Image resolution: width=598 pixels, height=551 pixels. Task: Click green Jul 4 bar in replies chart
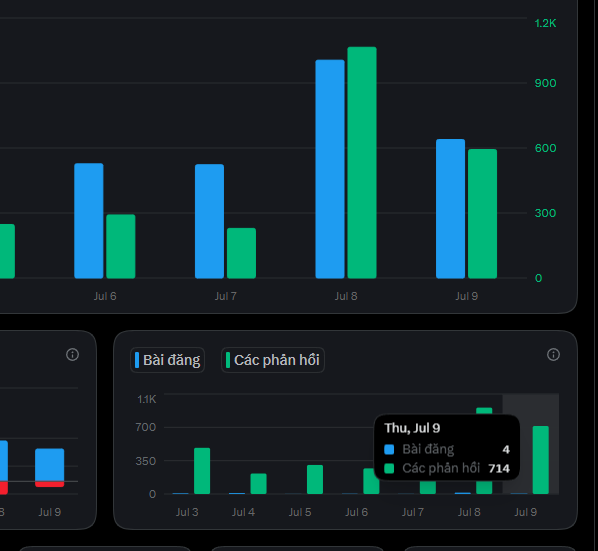259,484
